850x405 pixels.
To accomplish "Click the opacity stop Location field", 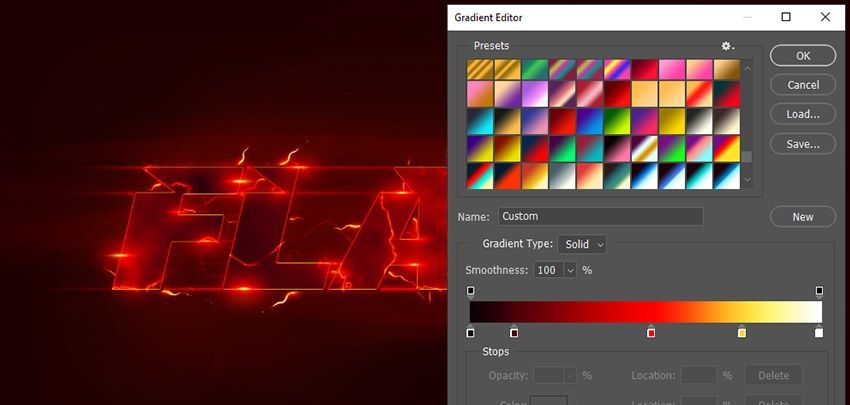I will click(x=699, y=375).
